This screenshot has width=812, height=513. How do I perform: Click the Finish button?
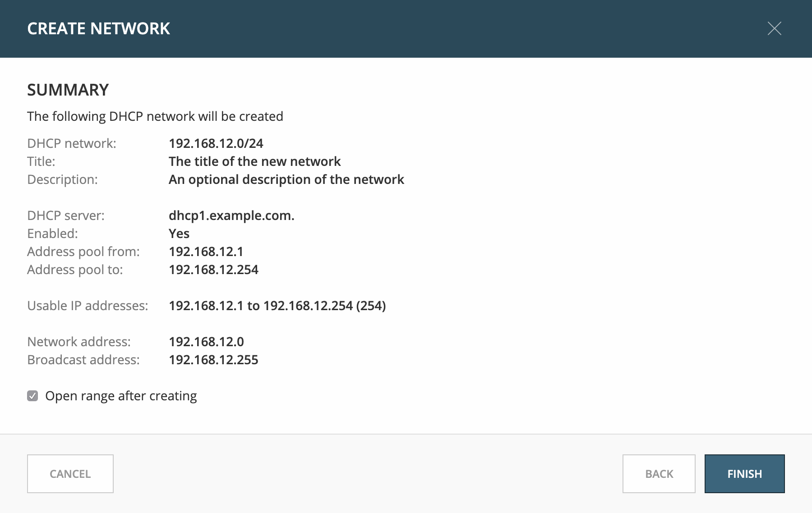click(744, 473)
